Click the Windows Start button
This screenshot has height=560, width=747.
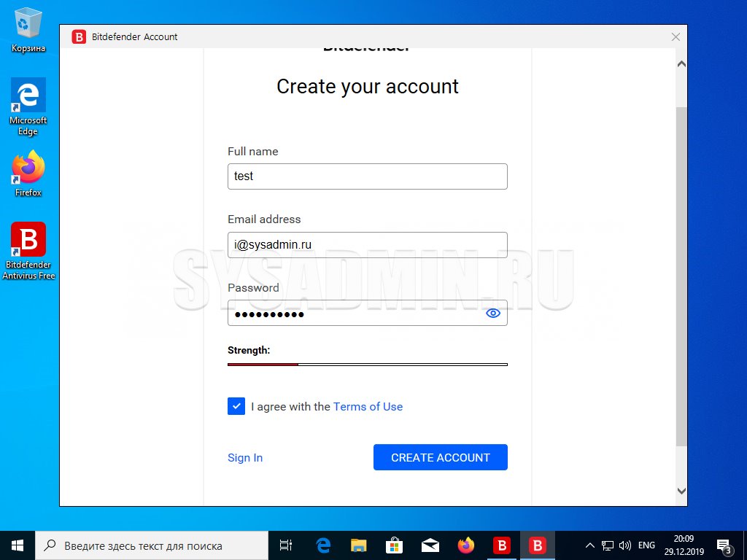coord(18,545)
